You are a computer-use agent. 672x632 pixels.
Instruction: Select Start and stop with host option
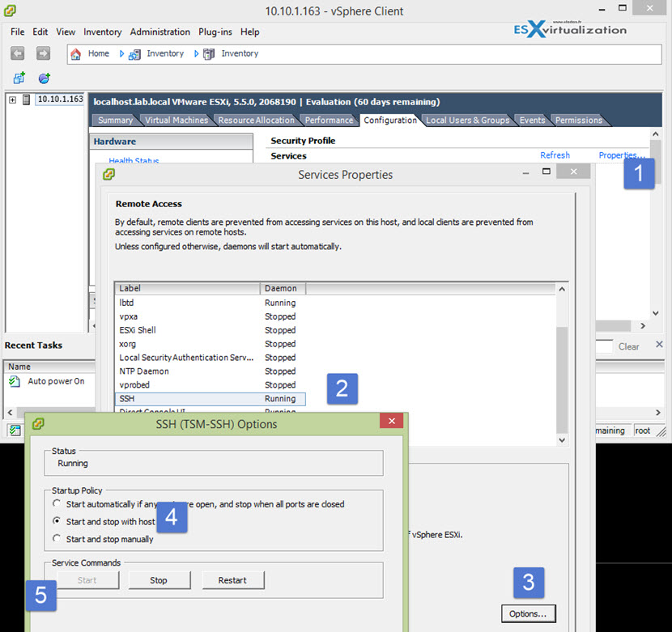point(57,520)
